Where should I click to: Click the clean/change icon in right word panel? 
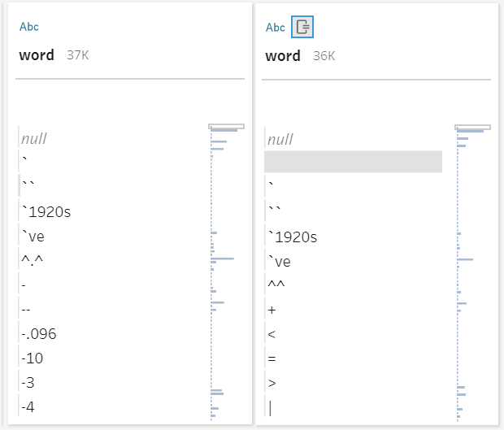tap(302, 27)
